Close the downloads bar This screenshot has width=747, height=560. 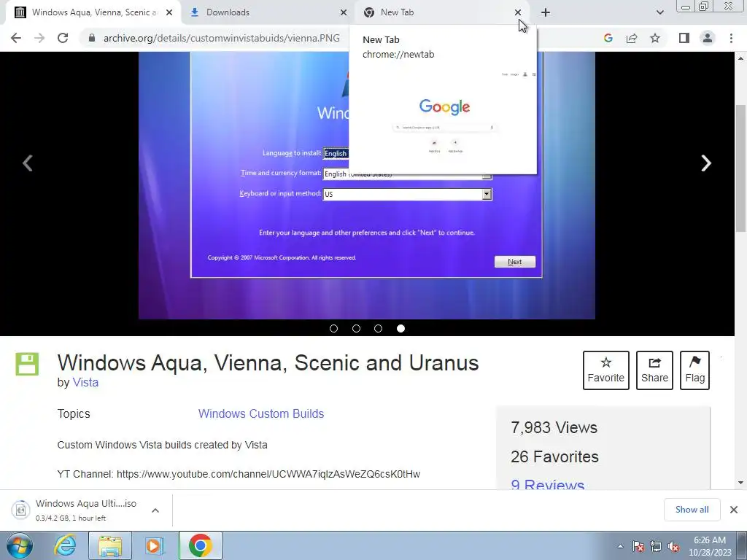(734, 510)
